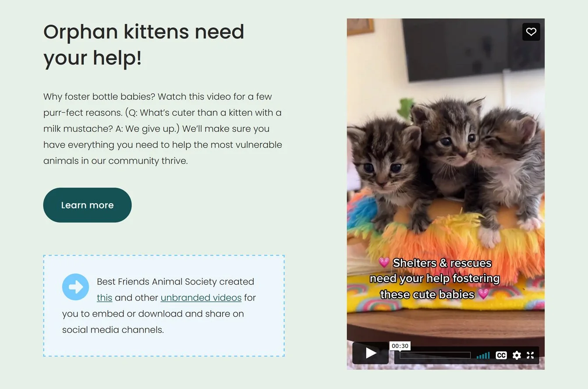Click the "Why foster bottle babies?" paragraph

pyautogui.click(x=163, y=129)
